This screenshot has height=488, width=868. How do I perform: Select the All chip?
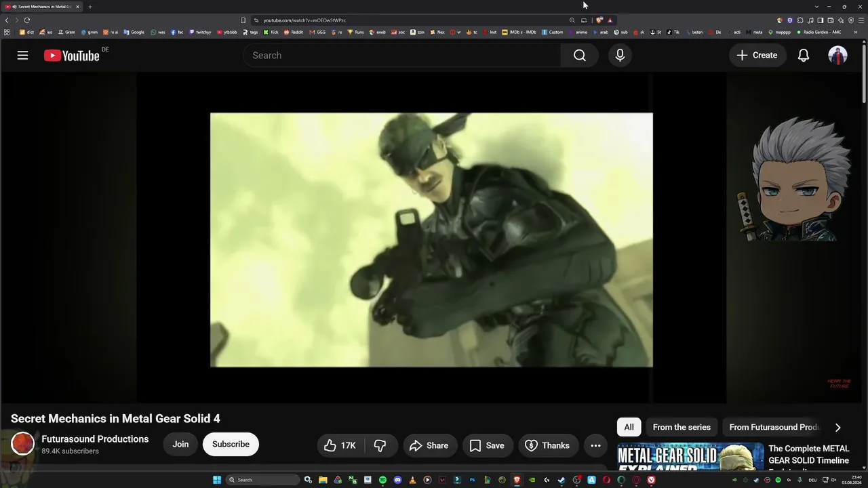[629, 427]
